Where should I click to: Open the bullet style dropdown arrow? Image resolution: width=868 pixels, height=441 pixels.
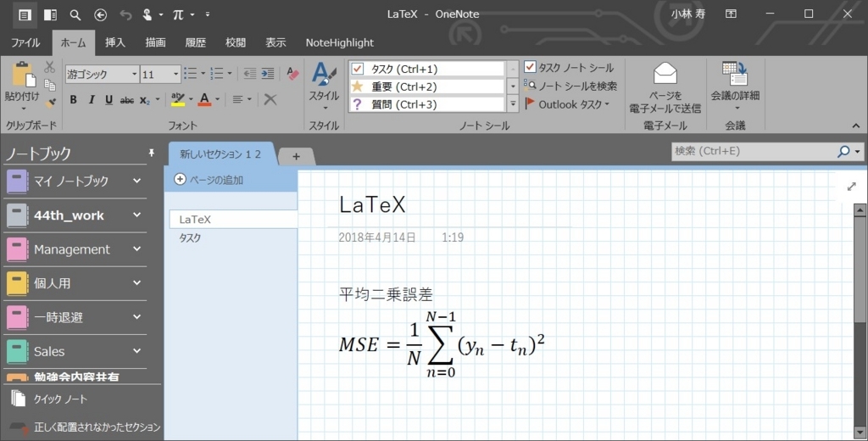[x=203, y=74]
